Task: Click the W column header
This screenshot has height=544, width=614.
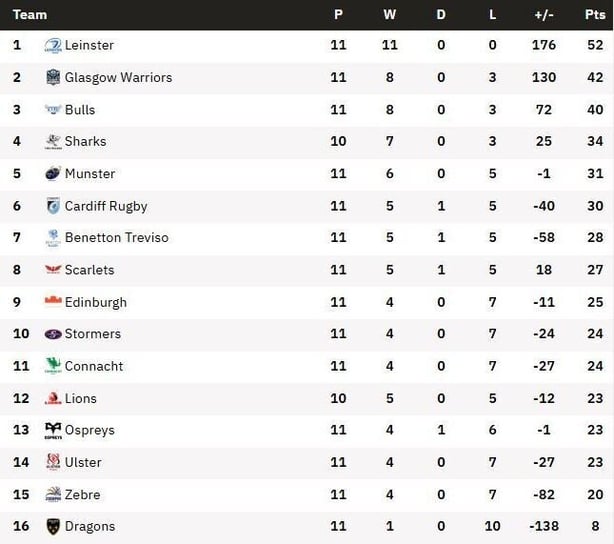Action: [390, 14]
